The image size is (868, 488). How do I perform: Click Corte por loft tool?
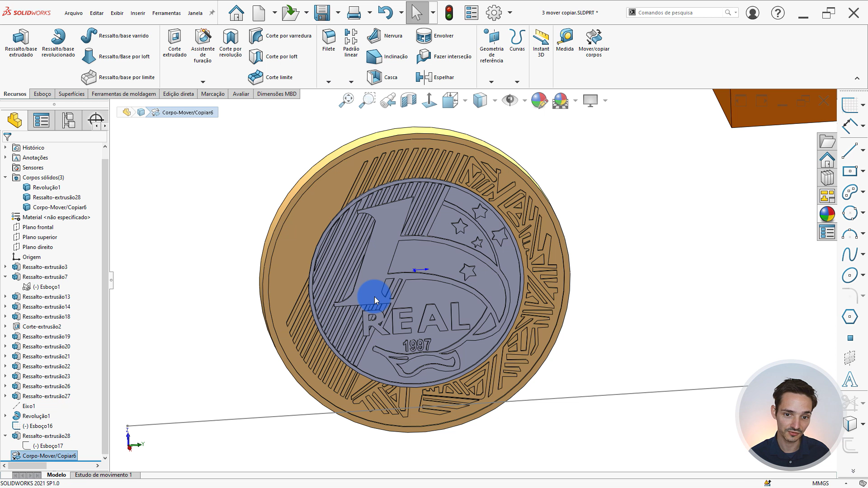[x=274, y=56]
